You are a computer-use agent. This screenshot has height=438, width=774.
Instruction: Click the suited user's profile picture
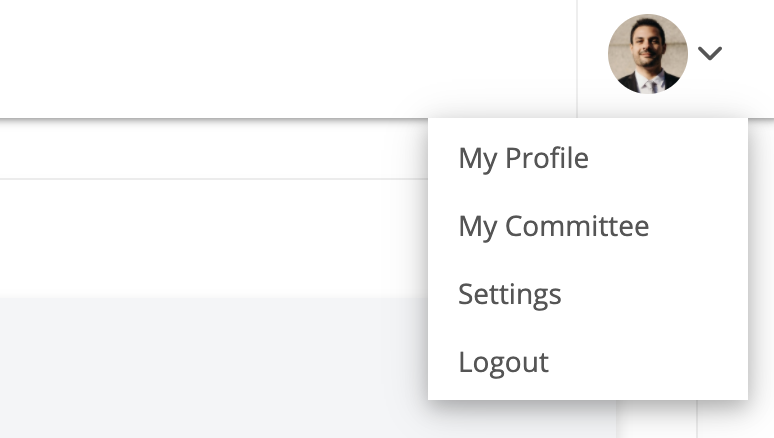648,54
